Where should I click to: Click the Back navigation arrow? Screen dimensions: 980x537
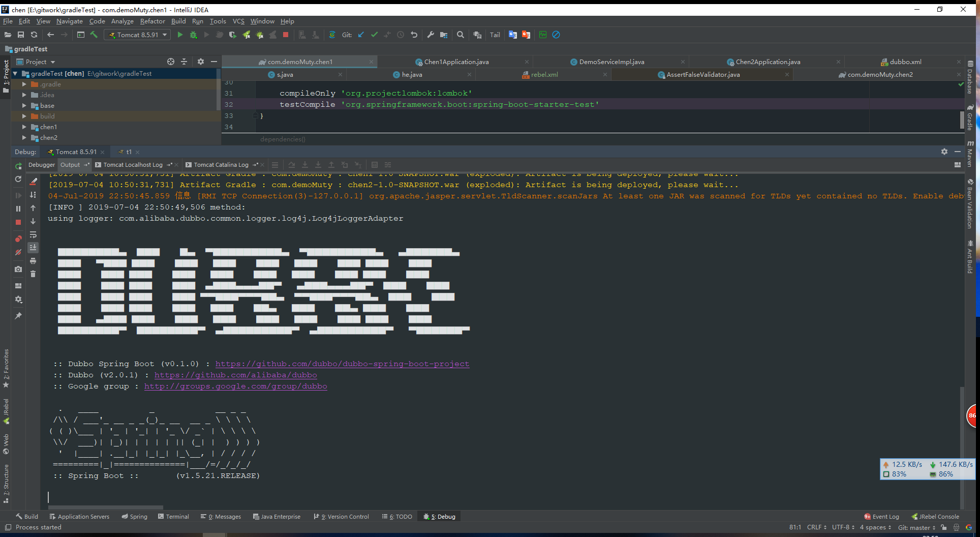point(50,35)
